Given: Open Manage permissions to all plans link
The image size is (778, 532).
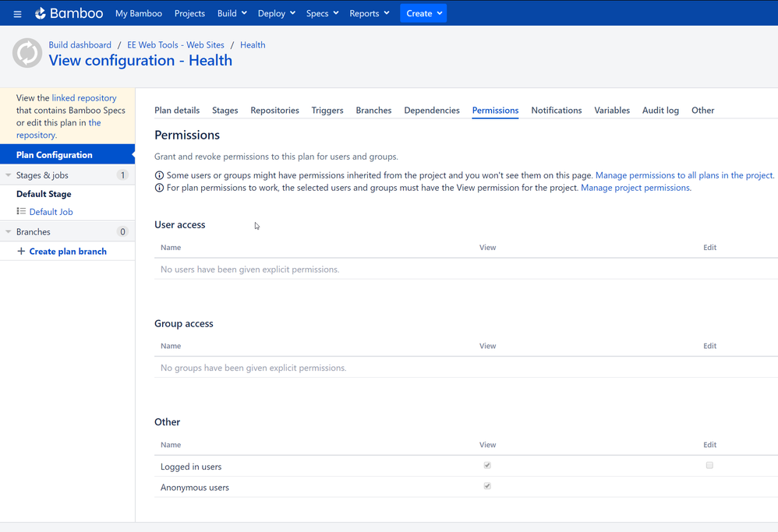Looking at the screenshot, I should click(684, 175).
